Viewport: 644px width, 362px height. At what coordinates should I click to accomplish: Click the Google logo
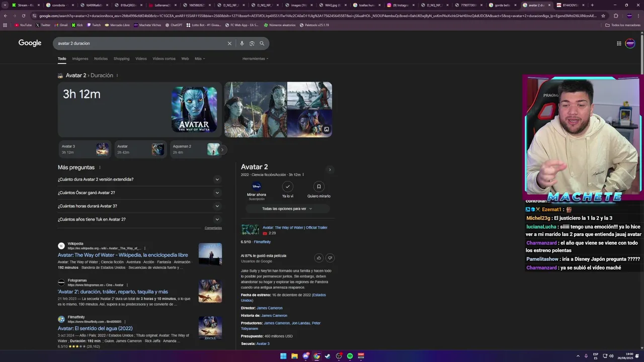point(30,43)
